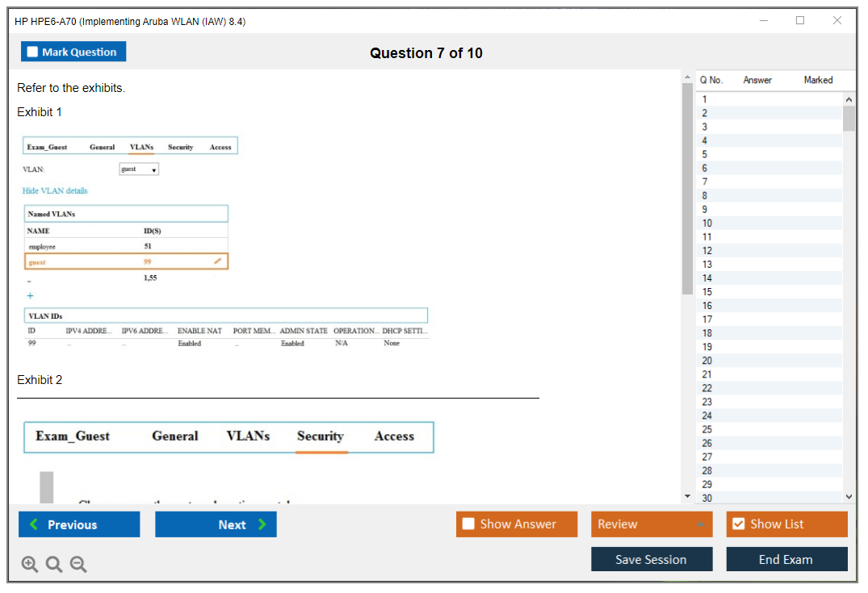The height and width of the screenshot is (593, 868).
Task: Toggle the Show Answer checkbox
Action: tap(468, 524)
